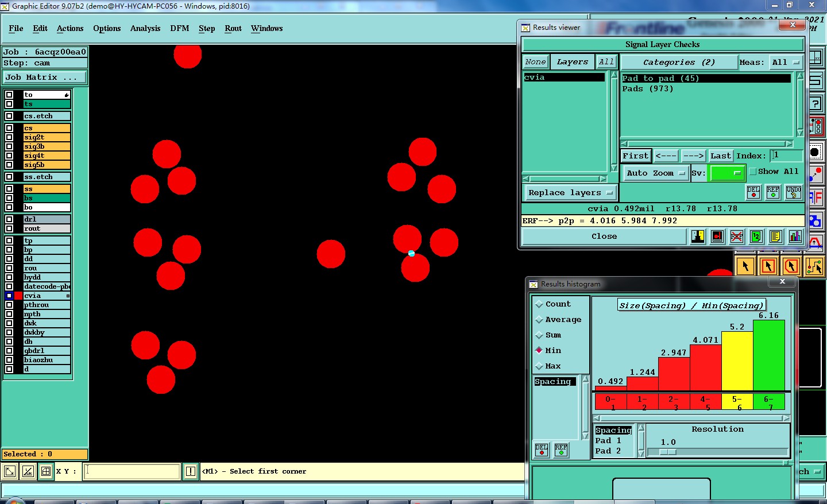Screen dimensions: 827x504
Task: Click the black-yellow silhouette icon beside Close
Action: 698,236
